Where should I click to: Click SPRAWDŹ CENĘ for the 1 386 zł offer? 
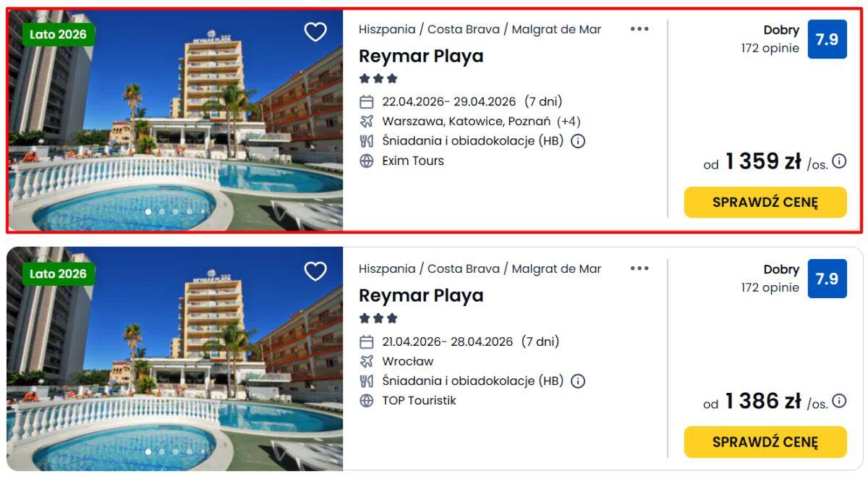[x=765, y=442]
